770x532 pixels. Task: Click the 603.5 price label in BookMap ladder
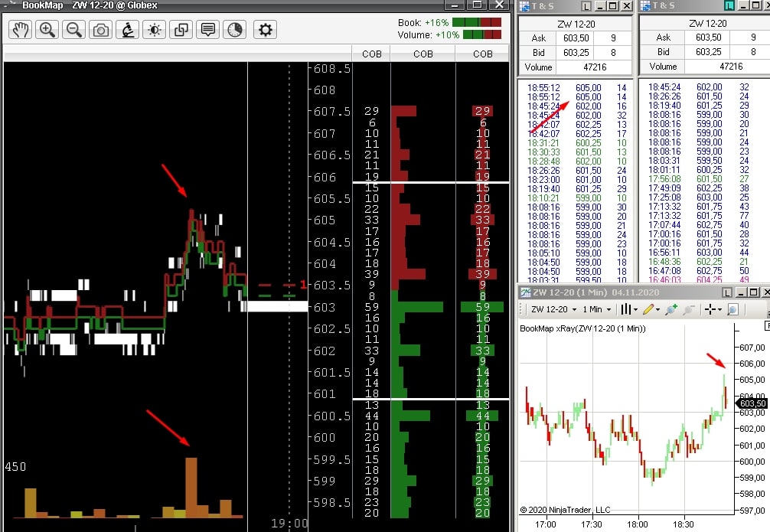[332, 286]
